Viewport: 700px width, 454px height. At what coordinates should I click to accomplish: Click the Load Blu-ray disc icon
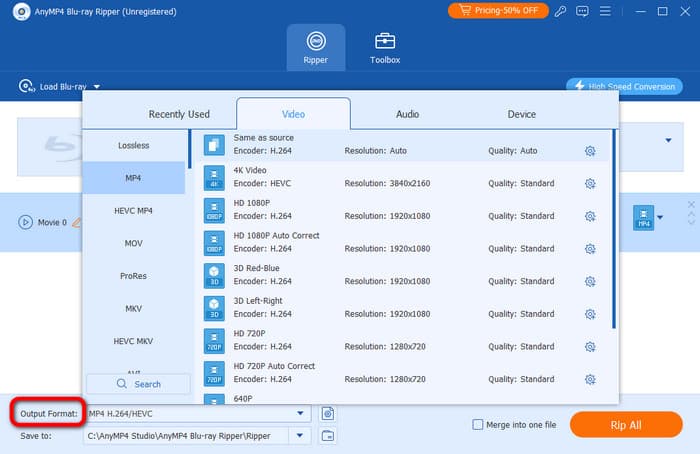coord(26,86)
